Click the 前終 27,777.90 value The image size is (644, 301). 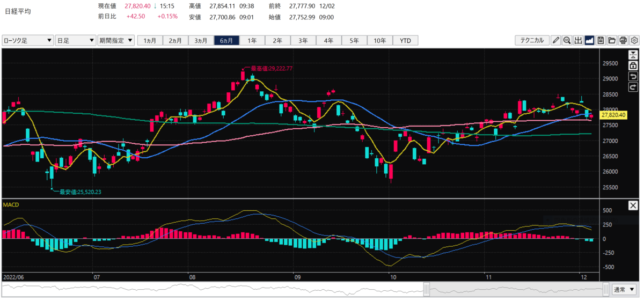(x=303, y=5)
